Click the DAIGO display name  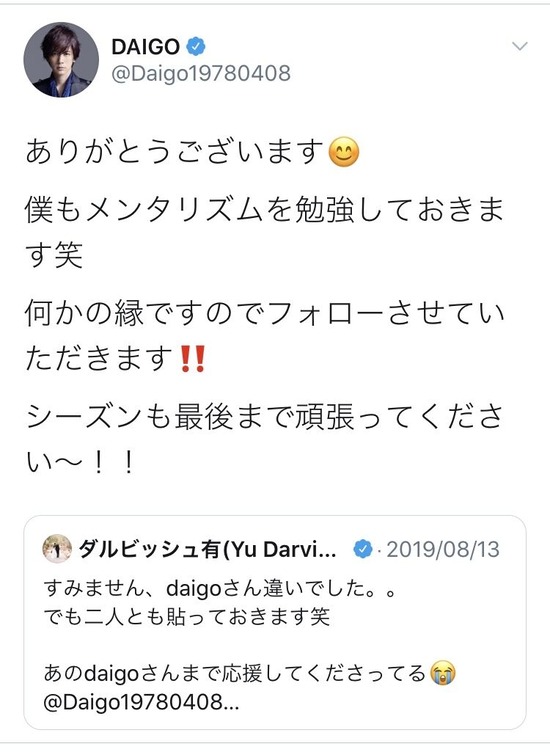click(x=146, y=47)
